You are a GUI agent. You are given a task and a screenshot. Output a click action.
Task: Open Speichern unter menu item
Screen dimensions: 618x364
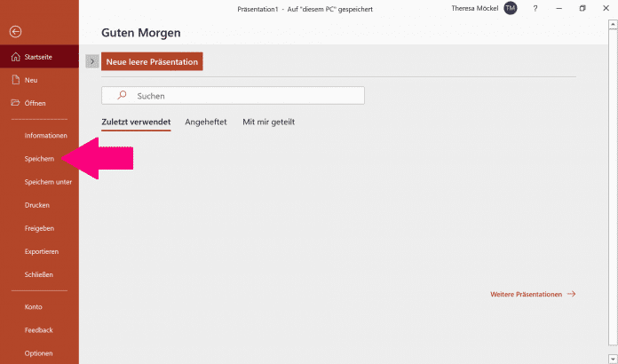(48, 182)
